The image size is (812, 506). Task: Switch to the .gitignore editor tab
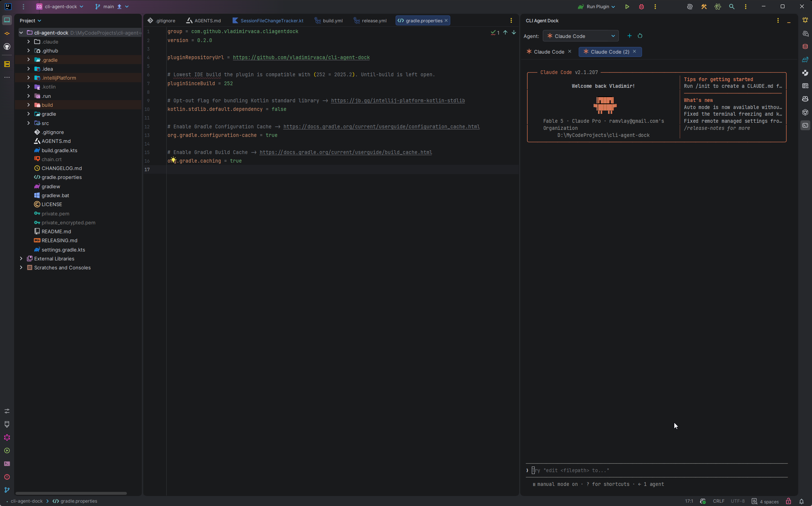pyautogui.click(x=162, y=20)
